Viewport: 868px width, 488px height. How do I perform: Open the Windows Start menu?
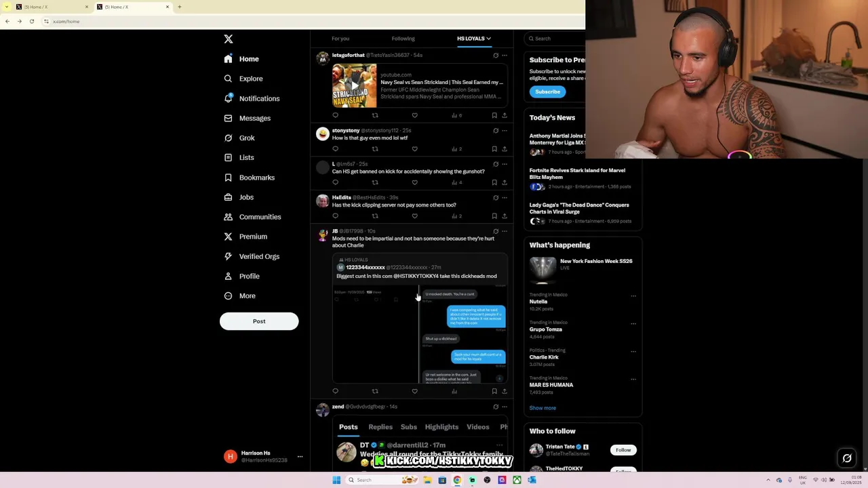[x=336, y=480]
